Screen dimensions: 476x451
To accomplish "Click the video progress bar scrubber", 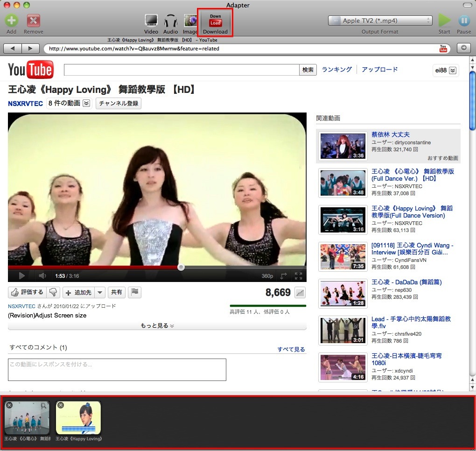I will [181, 268].
